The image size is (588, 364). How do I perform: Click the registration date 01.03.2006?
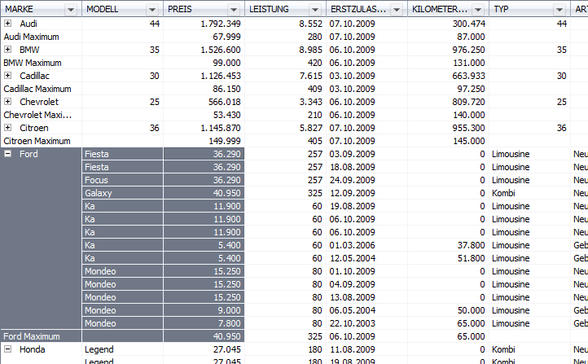point(352,245)
